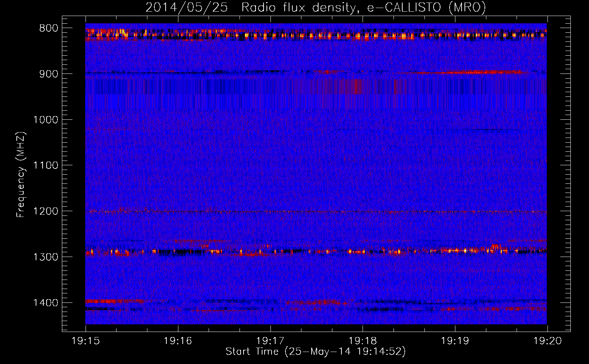Click the thin dotted emission line at 1200 MHz
This screenshot has height=364, width=589.
tap(316, 211)
